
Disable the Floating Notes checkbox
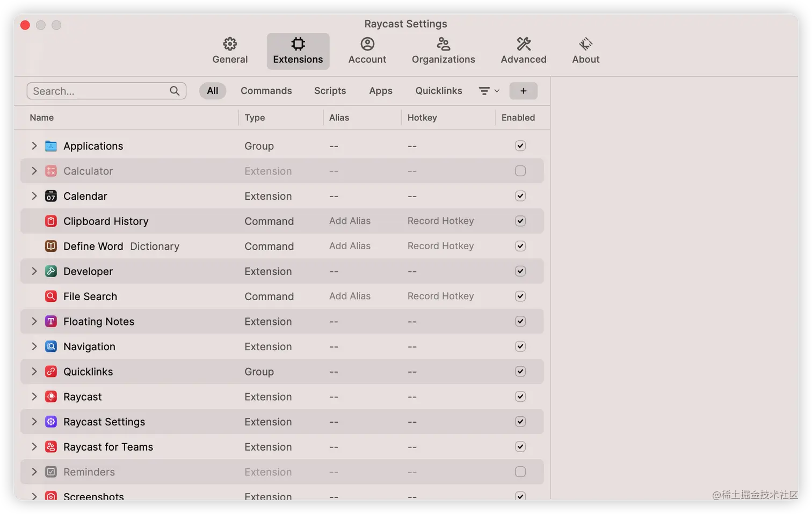click(520, 321)
